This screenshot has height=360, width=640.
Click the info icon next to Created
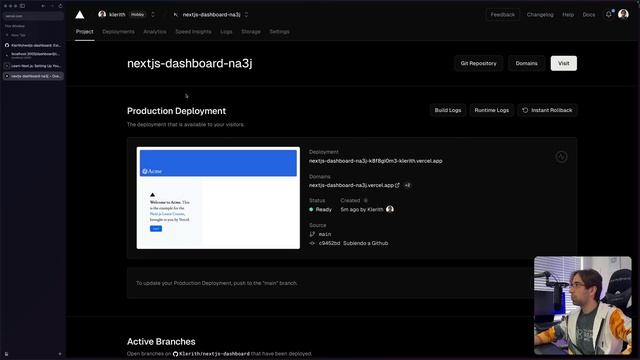point(366,200)
